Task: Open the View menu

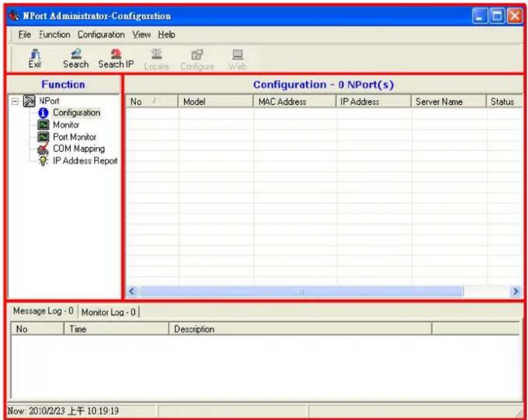Action: coord(141,35)
